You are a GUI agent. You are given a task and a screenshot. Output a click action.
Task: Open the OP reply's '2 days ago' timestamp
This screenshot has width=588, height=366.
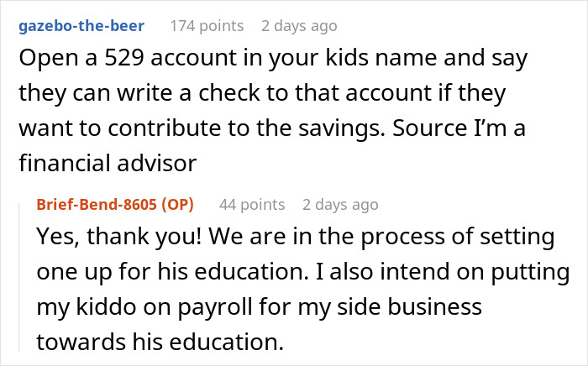coord(340,205)
